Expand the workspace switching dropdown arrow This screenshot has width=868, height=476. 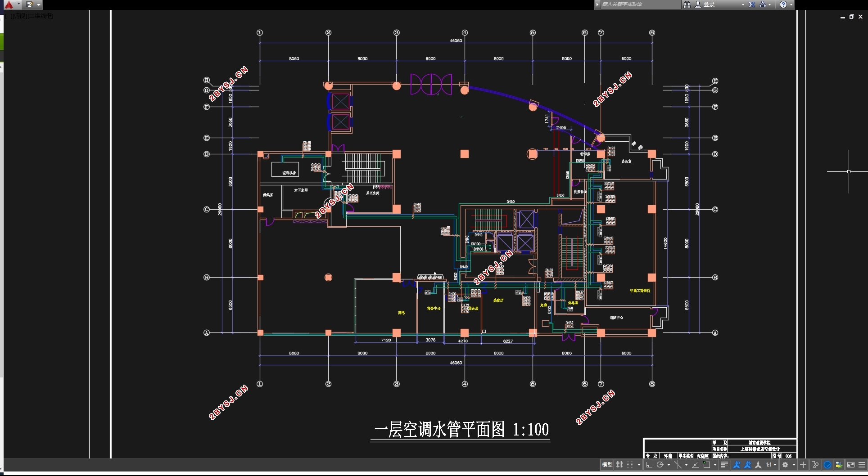[794, 465]
